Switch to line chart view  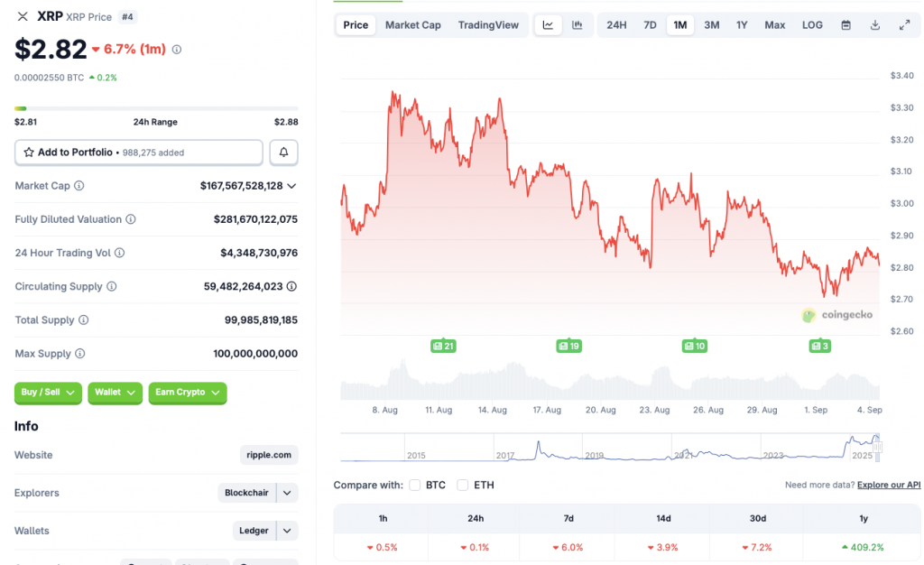pos(548,25)
